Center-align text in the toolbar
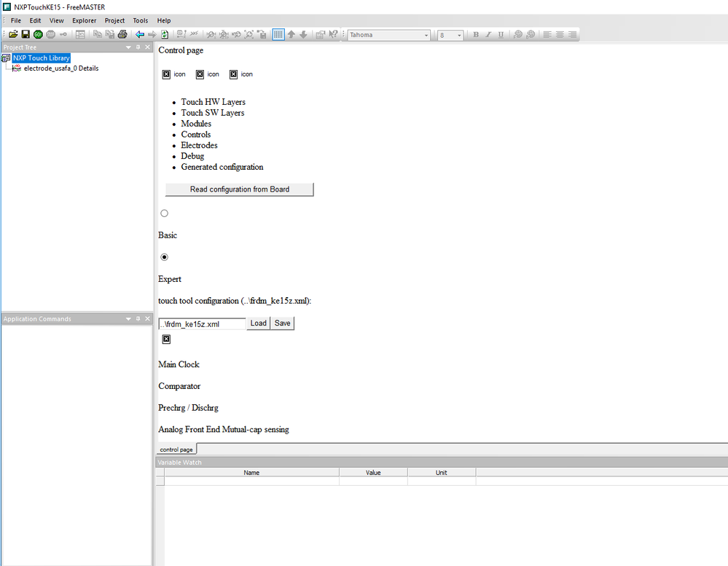The width and height of the screenshot is (728, 566). (560, 34)
